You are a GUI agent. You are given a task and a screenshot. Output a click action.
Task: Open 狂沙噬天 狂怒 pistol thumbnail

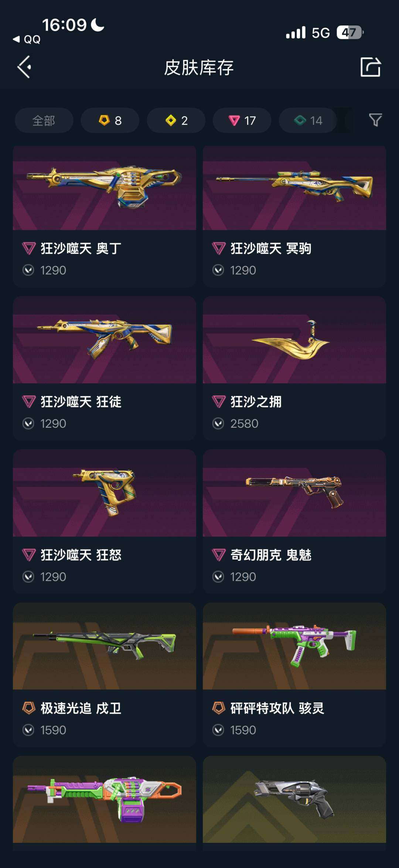105,493
